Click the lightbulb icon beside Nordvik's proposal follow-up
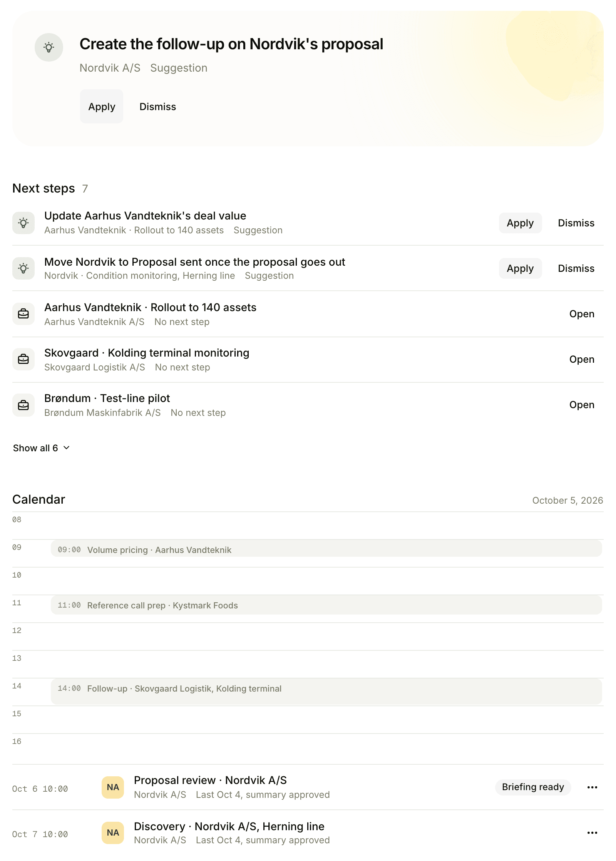 (x=49, y=47)
